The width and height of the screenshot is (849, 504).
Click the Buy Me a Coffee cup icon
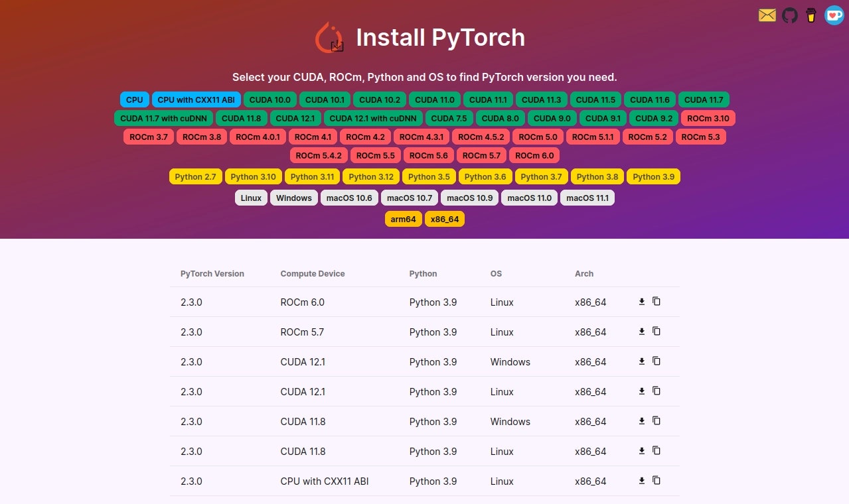point(810,15)
